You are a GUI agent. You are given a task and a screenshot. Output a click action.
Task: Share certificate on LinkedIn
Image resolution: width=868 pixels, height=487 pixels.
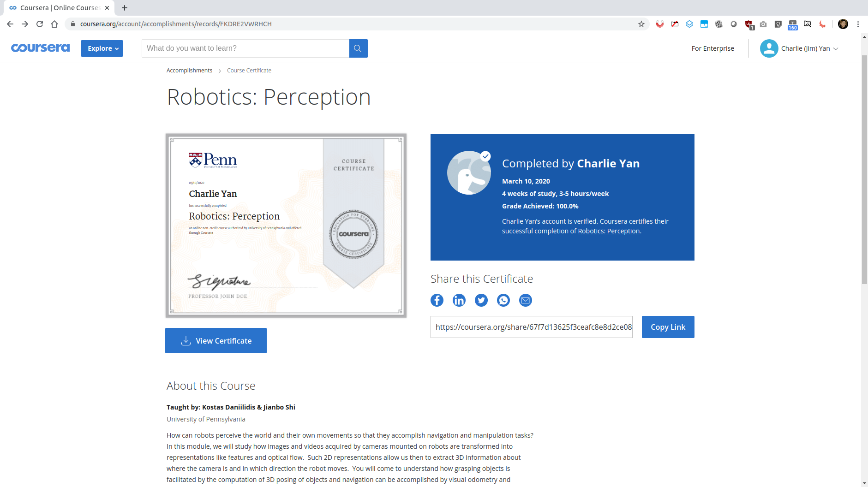[x=459, y=300]
